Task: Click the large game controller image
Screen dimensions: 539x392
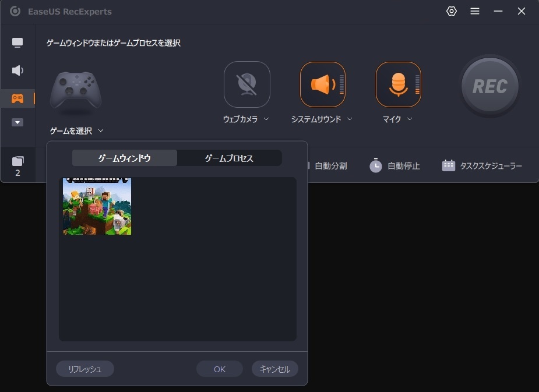Action: point(75,93)
